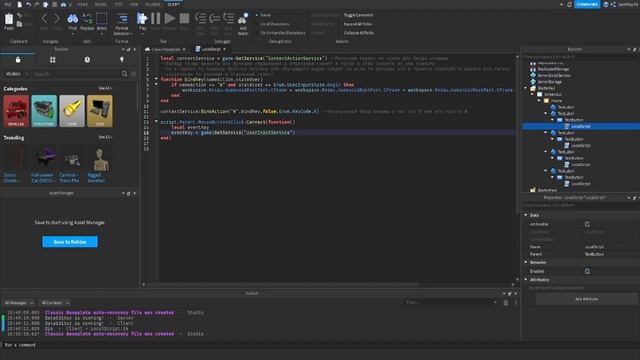Click the gray Resume arrow icon
Screen dimensions: 640x360
click(x=170, y=18)
